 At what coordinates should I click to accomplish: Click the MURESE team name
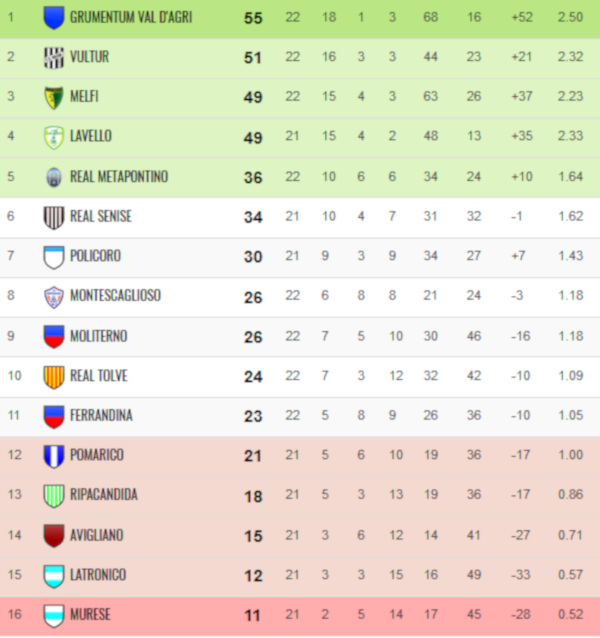[x=90, y=614]
